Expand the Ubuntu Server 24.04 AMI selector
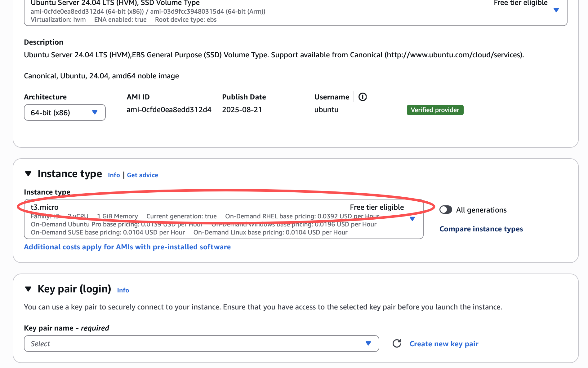588x368 pixels. pos(556,10)
